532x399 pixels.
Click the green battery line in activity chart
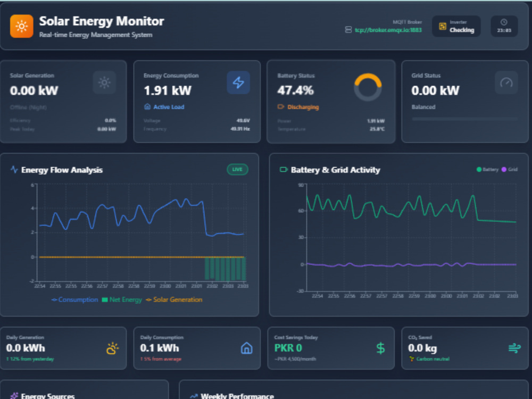pyautogui.click(x=411, y=209)
